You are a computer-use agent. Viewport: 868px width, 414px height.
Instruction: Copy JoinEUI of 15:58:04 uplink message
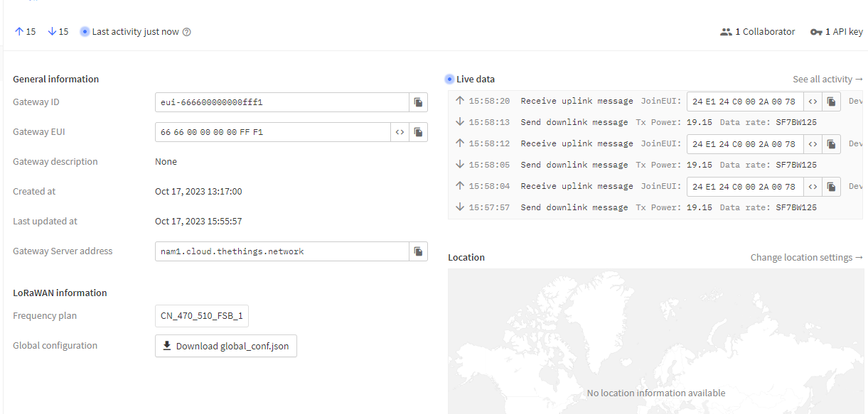pos(831,187)
